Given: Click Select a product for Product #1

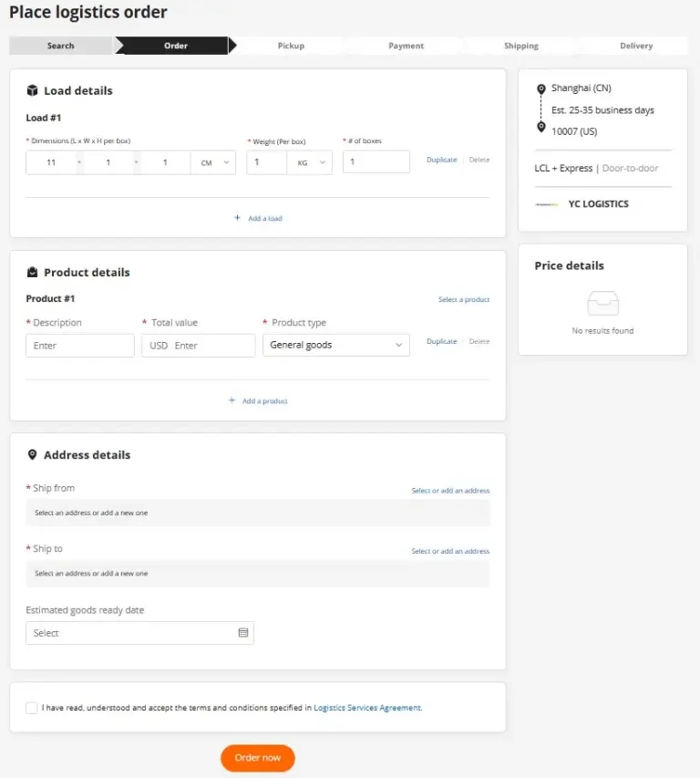Looking at the screenshot, I should 465,300.
